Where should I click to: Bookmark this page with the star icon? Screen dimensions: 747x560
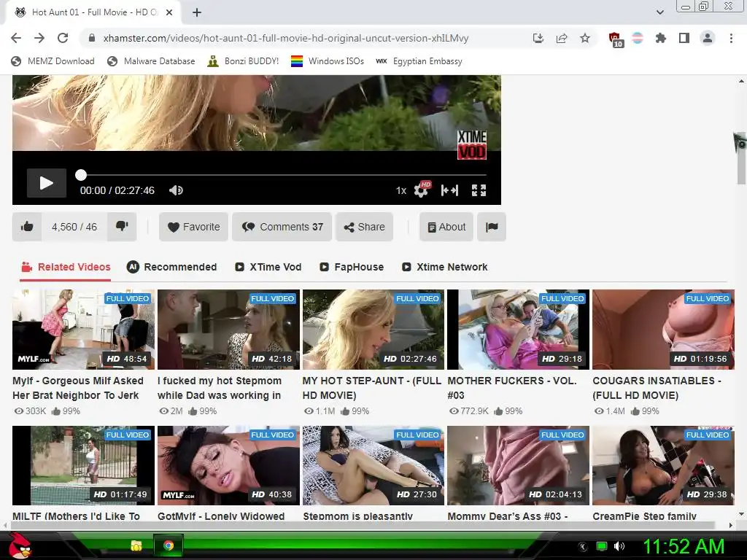[x=585, y=38]
